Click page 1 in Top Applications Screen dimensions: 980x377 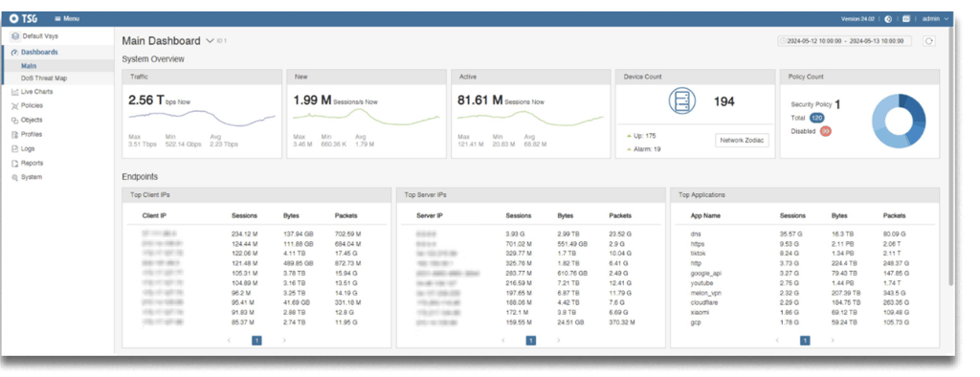tap(805, 340)
